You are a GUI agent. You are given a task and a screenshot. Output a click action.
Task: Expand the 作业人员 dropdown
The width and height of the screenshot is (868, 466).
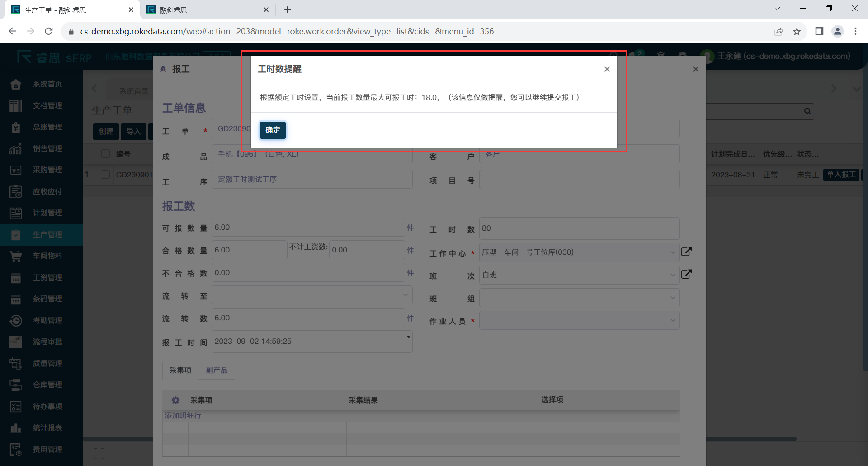579,320
